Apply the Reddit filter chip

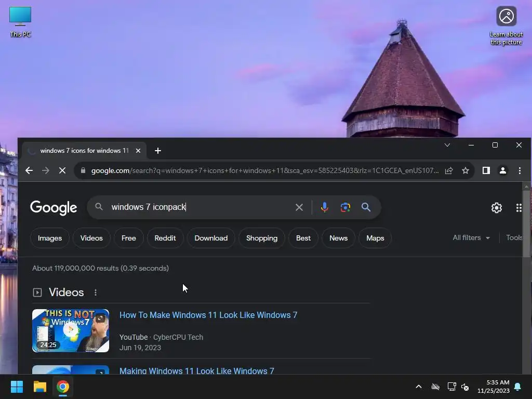tap(165, 238)
